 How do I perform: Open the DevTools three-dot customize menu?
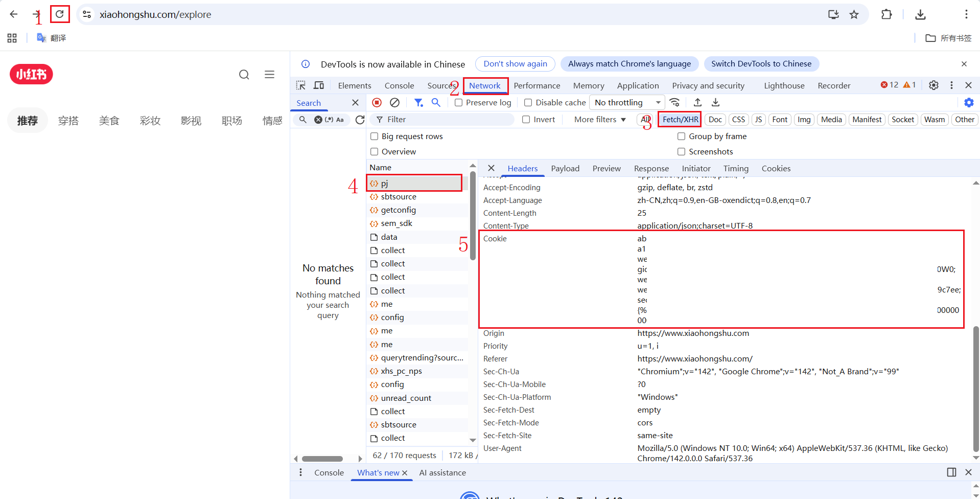pos(951,85)
